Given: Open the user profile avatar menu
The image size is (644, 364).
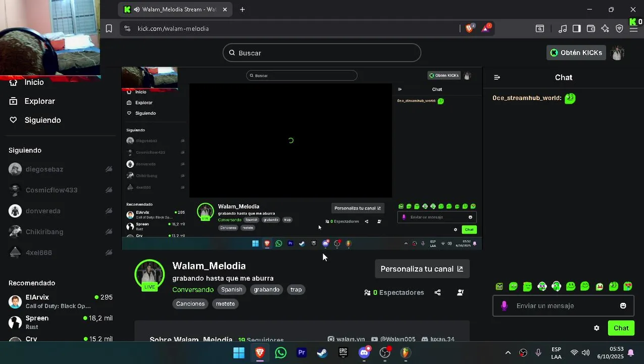Looking at the screenshot, I should [x=617, y=53].
